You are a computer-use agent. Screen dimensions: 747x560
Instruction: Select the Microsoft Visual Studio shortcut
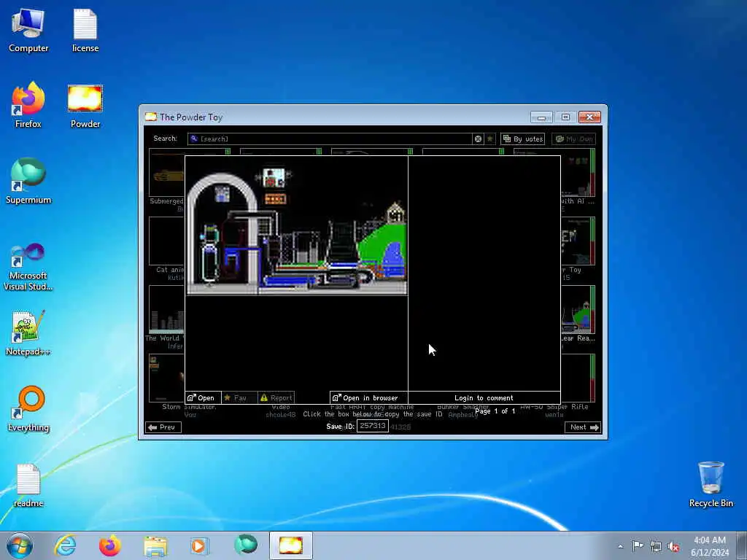[28, 267]
